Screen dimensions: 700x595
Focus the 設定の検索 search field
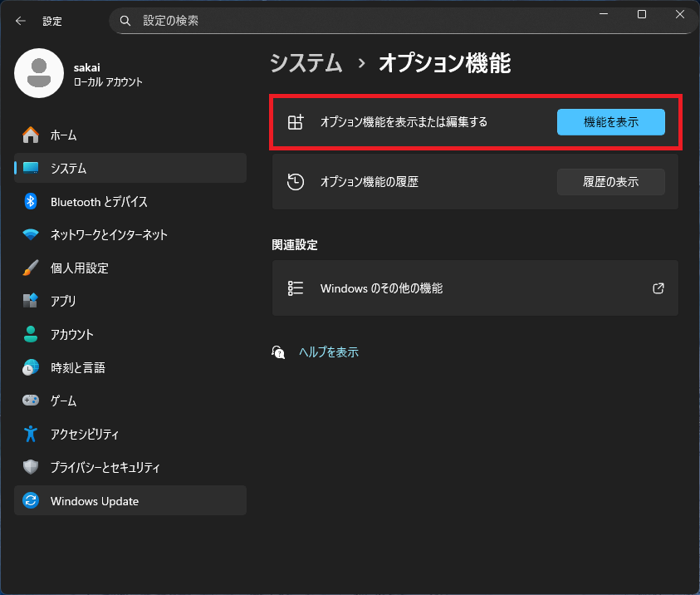pyautogui.click(x=402, y=21)
